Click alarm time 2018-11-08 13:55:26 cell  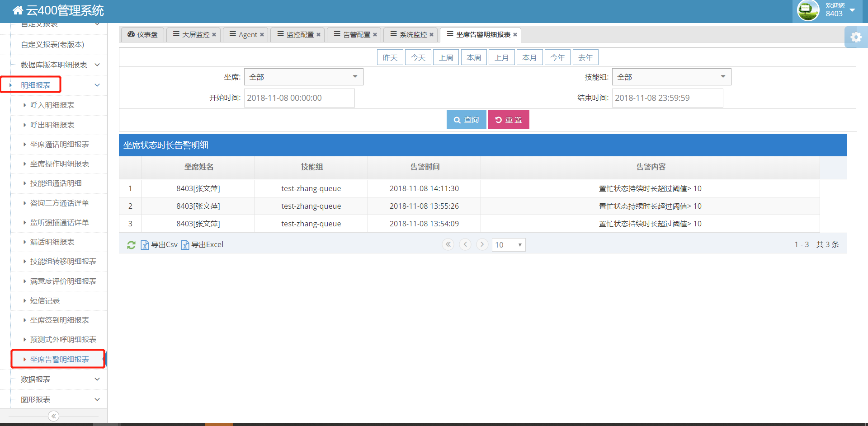pos(424,206)
